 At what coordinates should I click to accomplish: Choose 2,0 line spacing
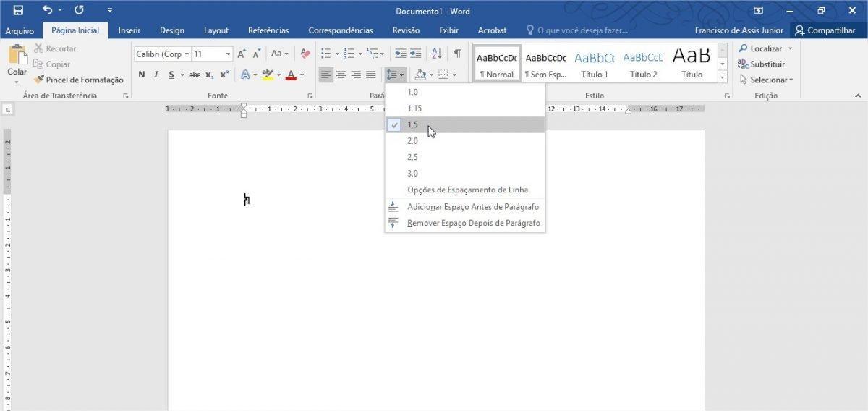click(464, 141)
